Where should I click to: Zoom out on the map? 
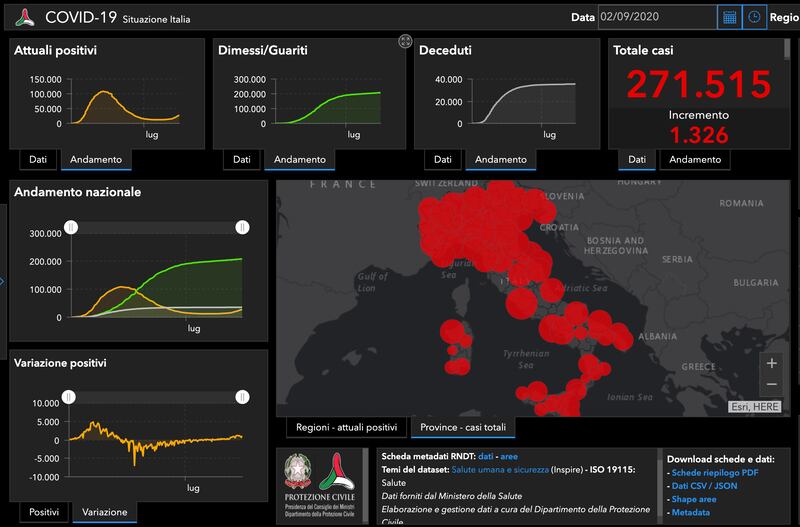pos(771,385)
